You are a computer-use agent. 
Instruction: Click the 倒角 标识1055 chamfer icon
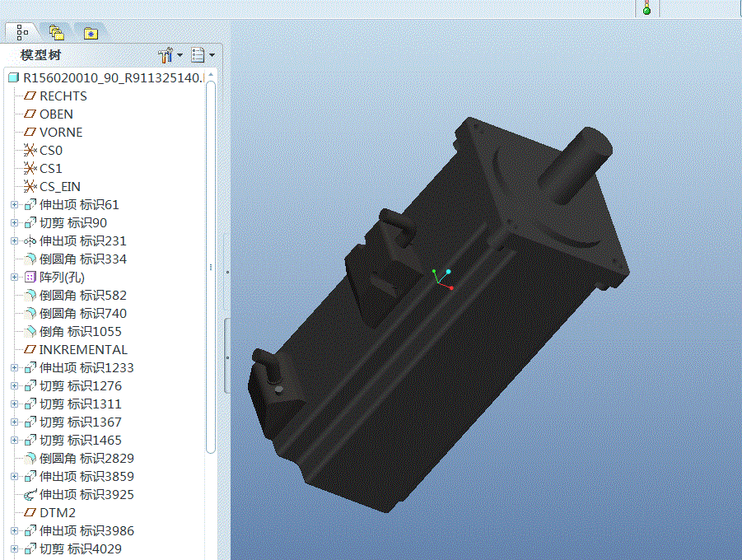pyautogui.click(x=30, y=332)
